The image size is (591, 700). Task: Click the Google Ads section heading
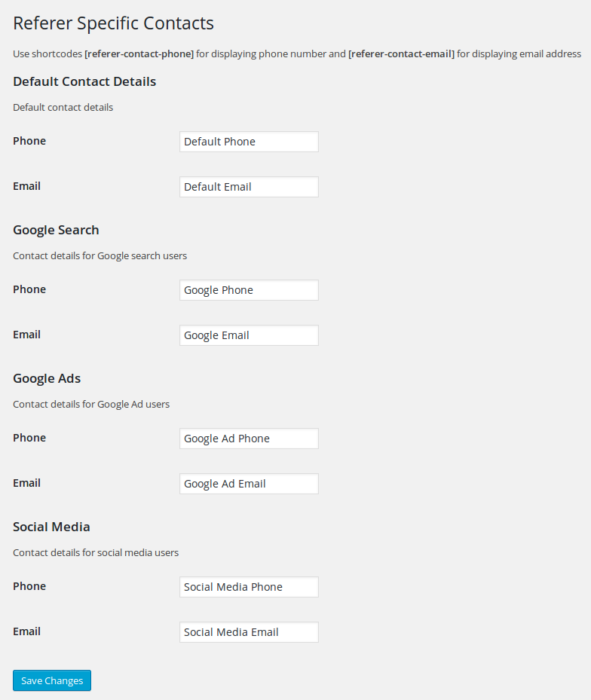[x=47, y=378]
